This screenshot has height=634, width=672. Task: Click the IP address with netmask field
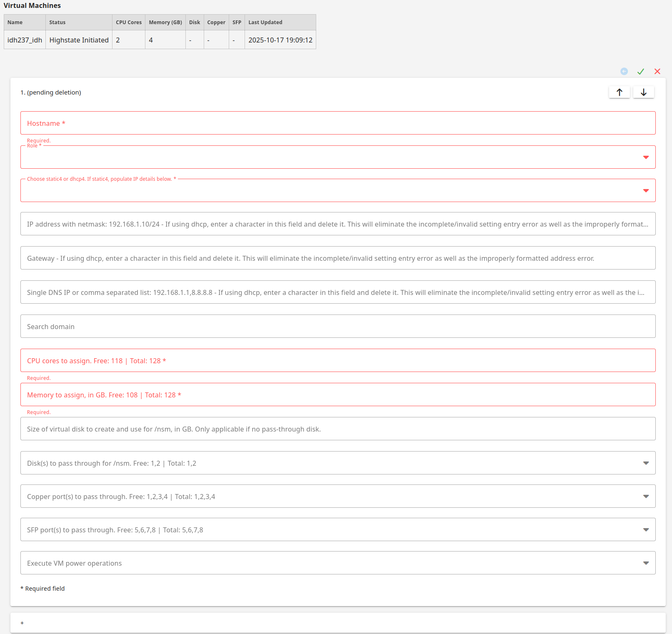click(337, 224)
